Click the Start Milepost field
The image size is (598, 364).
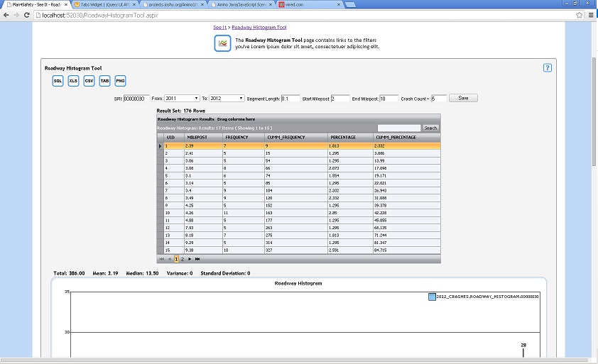(340, 99)
